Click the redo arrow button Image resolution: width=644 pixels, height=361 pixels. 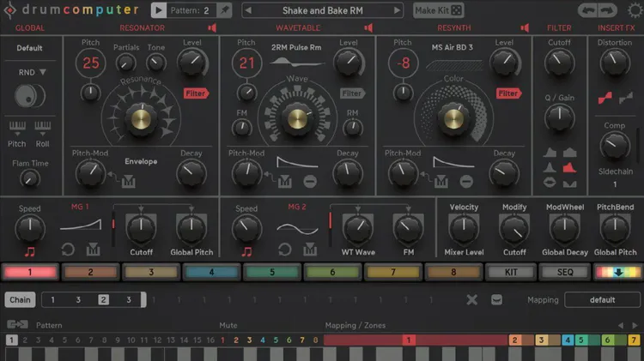[x=607, y=10]
